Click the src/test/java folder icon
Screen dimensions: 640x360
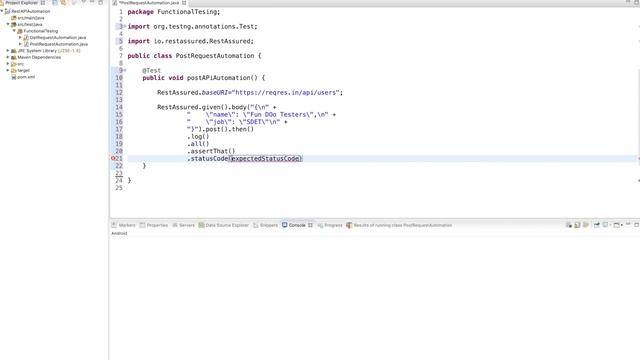(13, 24)
